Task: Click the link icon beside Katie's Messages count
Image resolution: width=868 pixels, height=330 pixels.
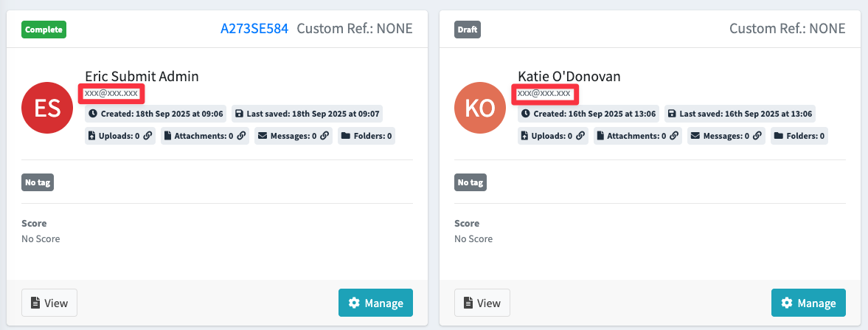Action: [x=757, y=136]
